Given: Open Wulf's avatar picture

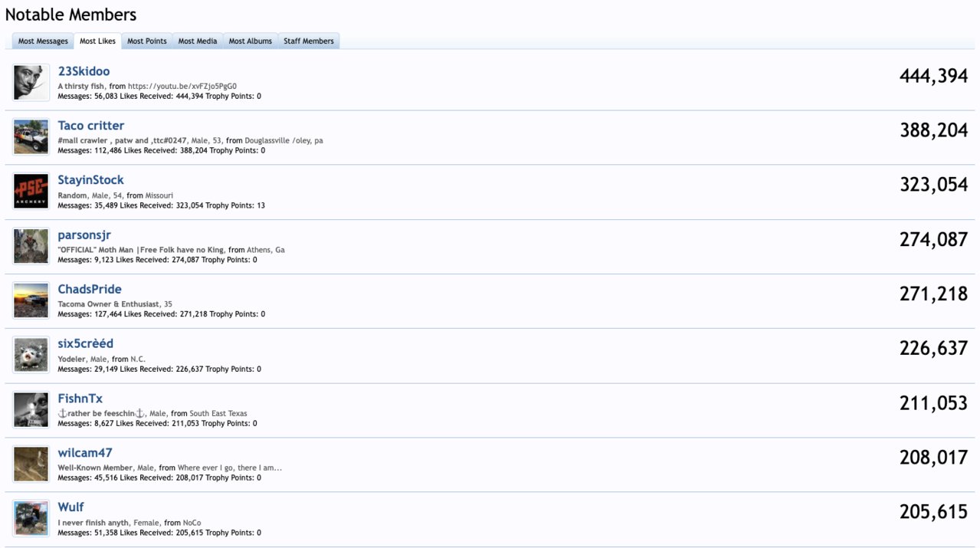Looking at the screenshot, I should tap(31, 519).
